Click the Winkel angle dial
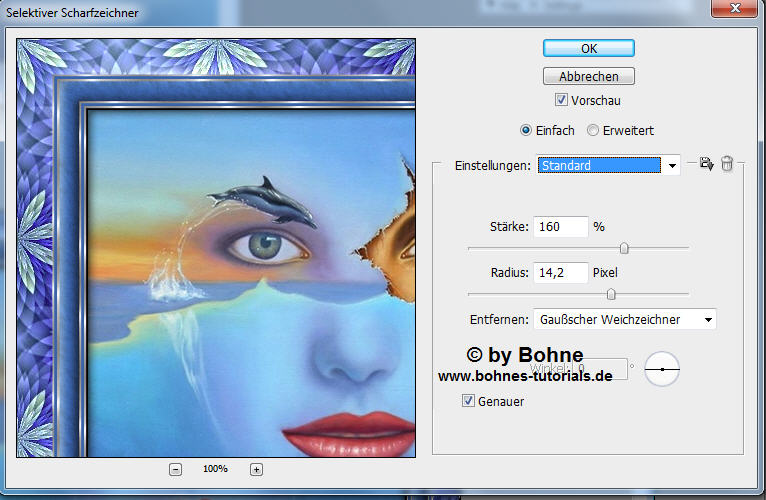Screen dimensions: 766x500 coord(662,369)
